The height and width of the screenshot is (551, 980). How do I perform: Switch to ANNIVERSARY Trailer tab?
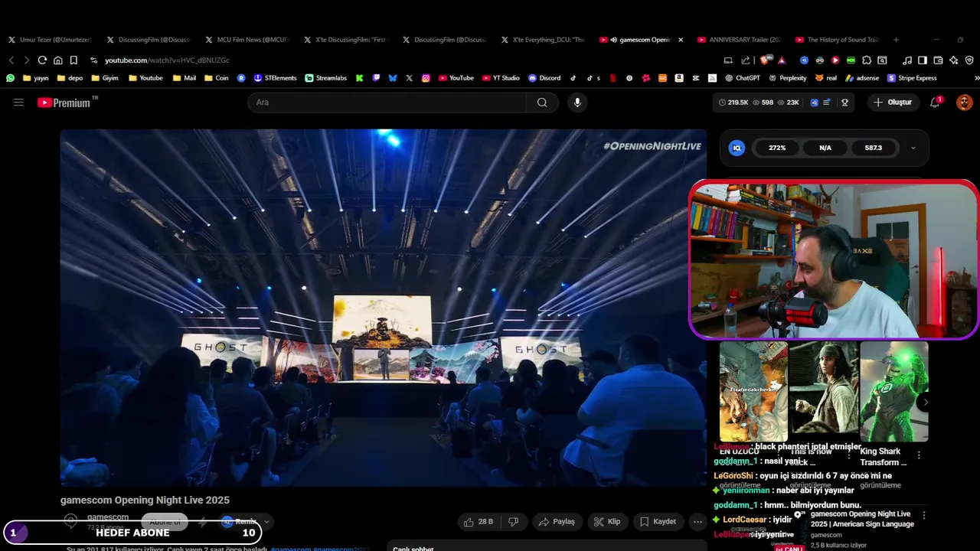click(739, 40)
